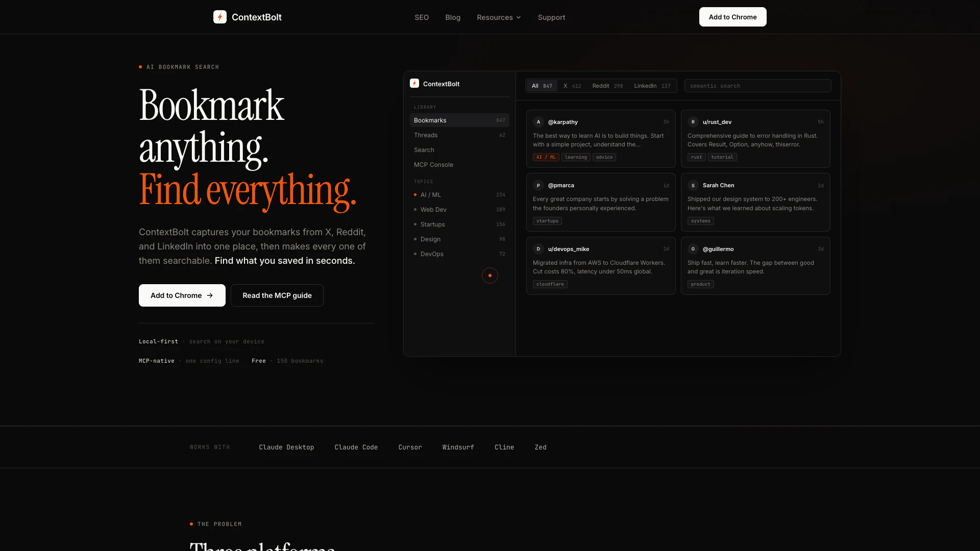Viewport: 980px width, 551px height.
Task: Select the Startups topic
Action: (459, 224)
